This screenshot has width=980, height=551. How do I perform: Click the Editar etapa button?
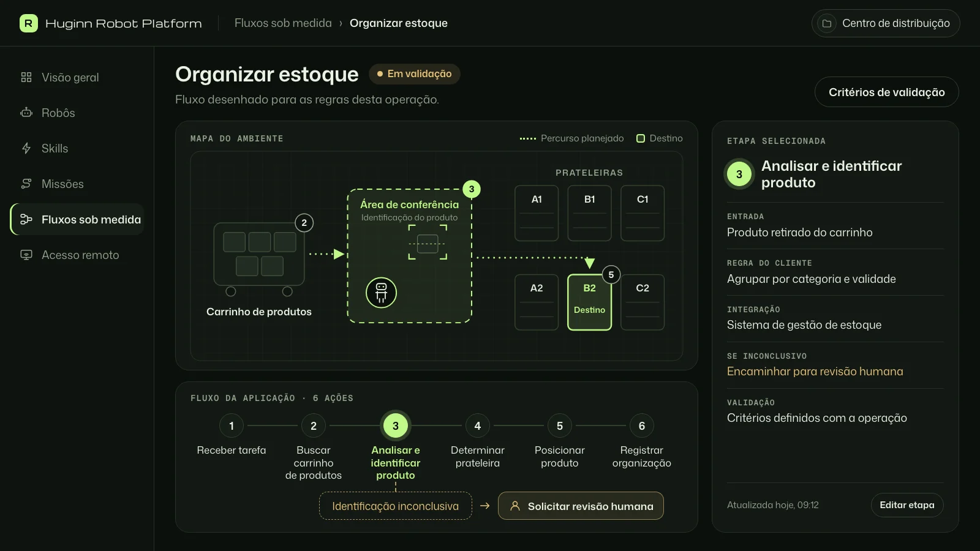point(907,505)
